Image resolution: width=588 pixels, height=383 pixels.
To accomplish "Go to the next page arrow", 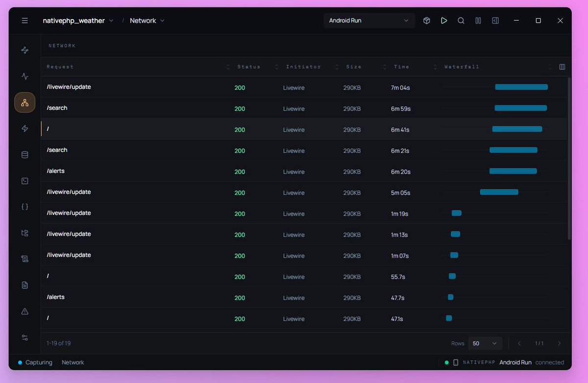I will pyautogui.click(x=559, y=343).
